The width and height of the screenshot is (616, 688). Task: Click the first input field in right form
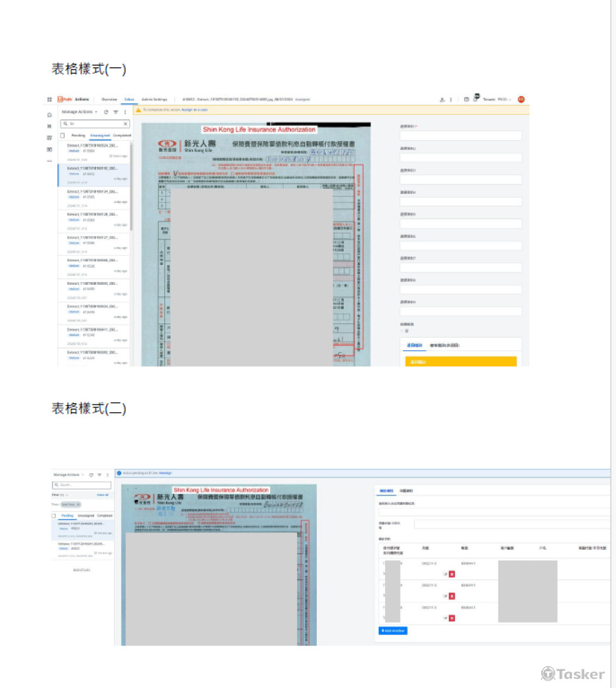461,136
